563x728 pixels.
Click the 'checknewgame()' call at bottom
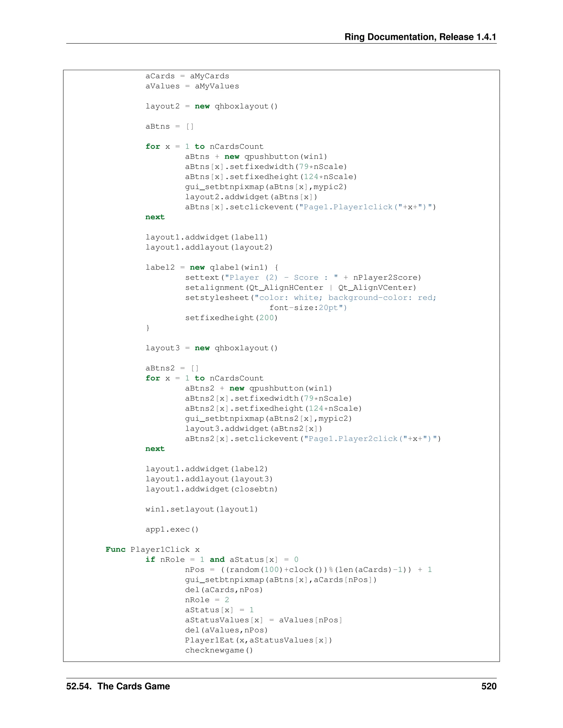click(219, 650)
